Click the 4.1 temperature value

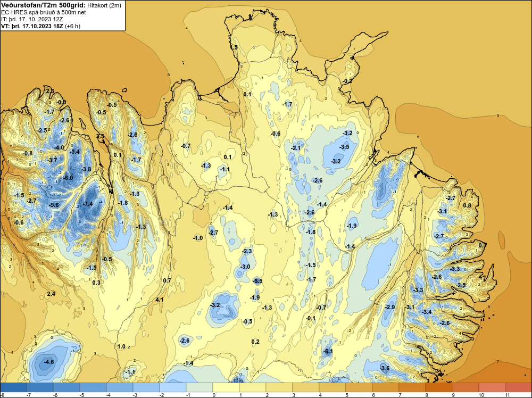[x=160, y=300]
